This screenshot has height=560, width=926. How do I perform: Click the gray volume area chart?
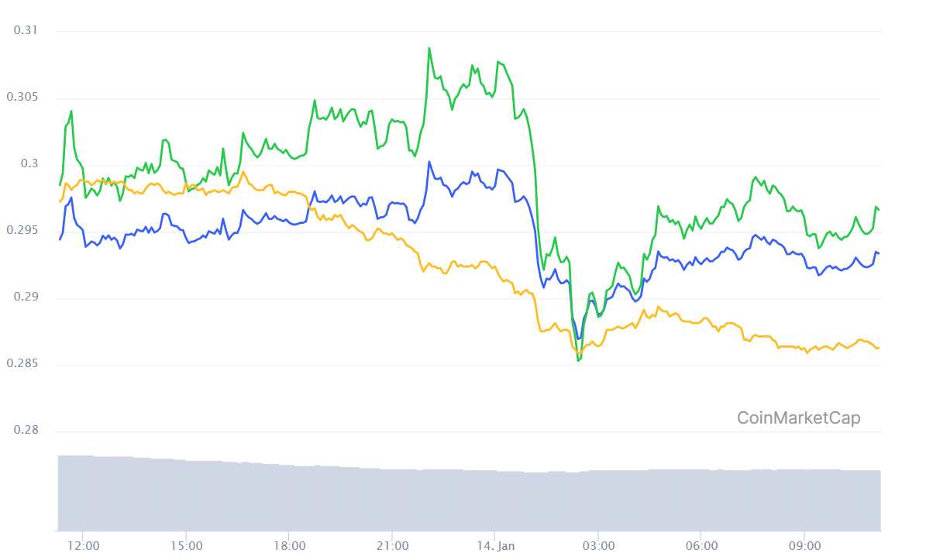(x=469, y=496)
